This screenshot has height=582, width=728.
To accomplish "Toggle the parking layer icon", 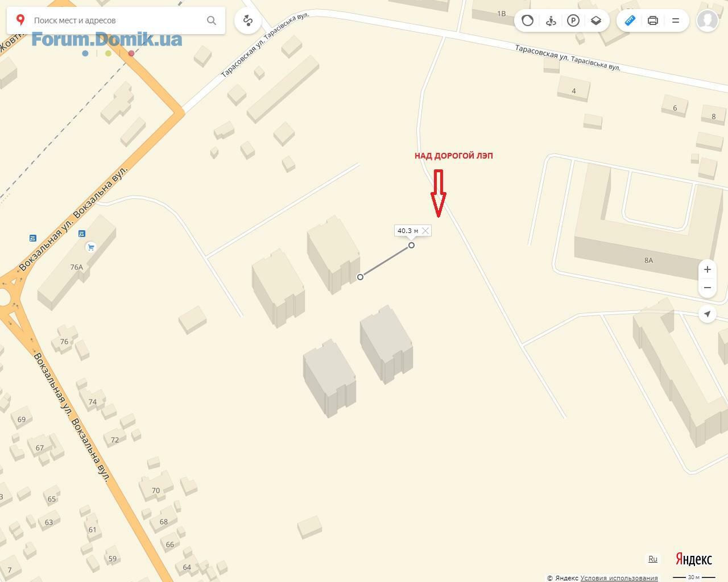I will click(573, 20).
